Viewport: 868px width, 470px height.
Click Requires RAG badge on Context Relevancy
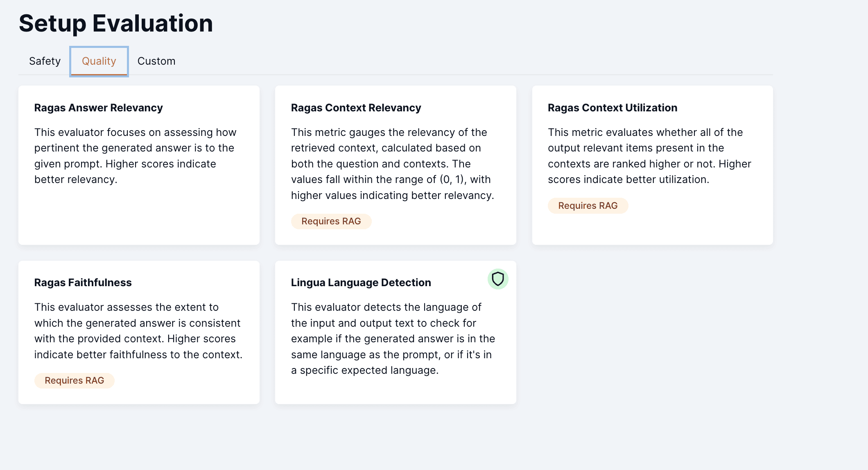pyautogui.click(x=331, y=221)
